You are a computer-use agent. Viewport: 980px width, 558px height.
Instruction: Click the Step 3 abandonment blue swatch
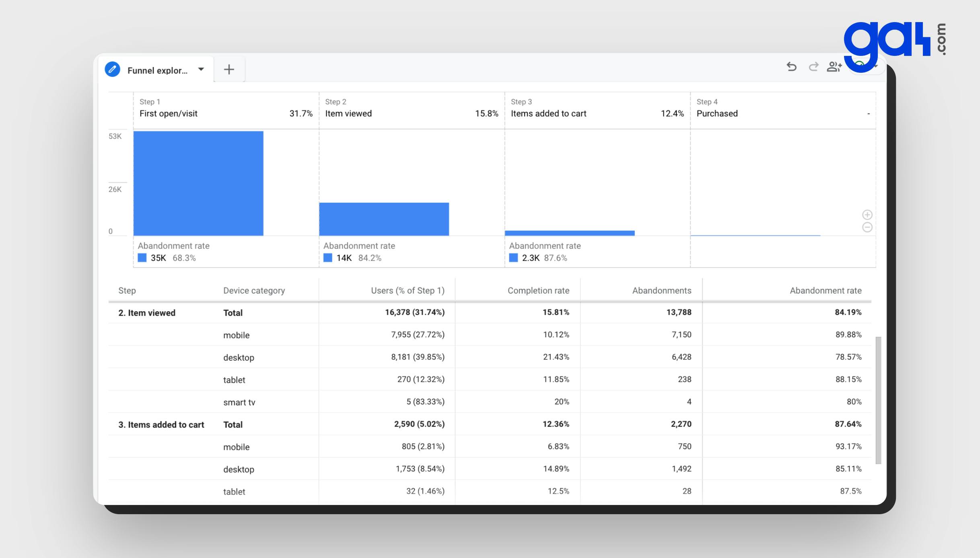pyautogui.click(x=513, y=258)
